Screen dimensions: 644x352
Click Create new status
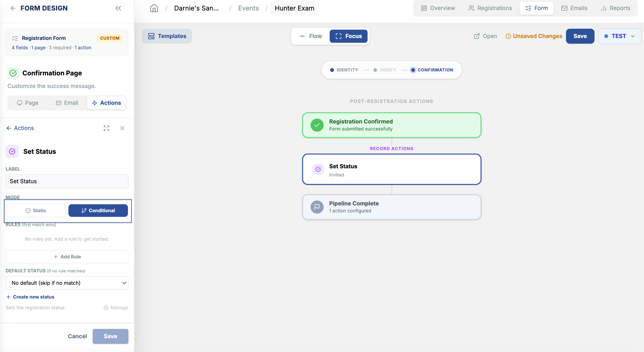(x=30, y=297)
